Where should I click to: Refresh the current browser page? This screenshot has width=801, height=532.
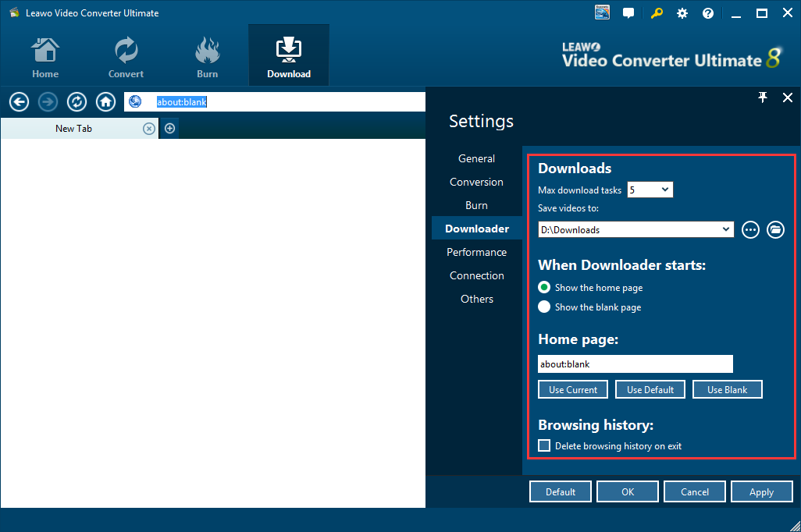[77, 101]
